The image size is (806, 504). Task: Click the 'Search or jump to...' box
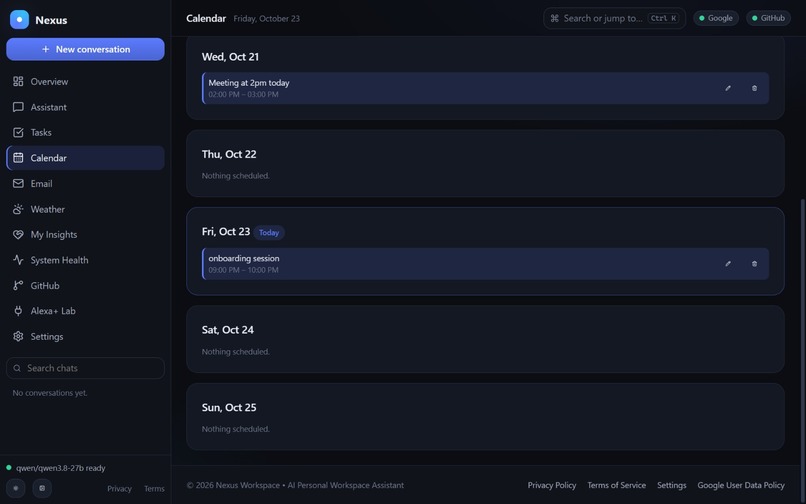click(614, 19)
